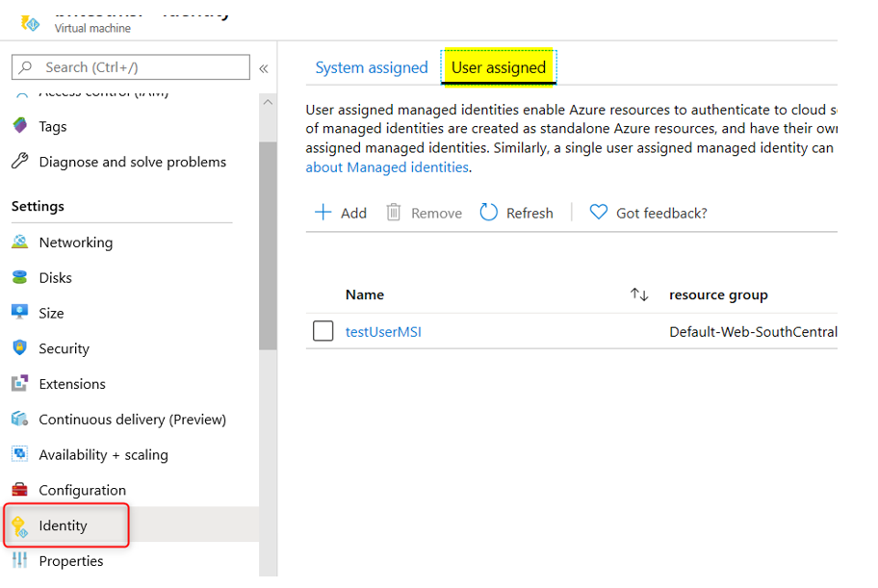This screenshot has width=878, height=588.
Task: Click the feedback heart icon
Action: click(x=598, y=213)
